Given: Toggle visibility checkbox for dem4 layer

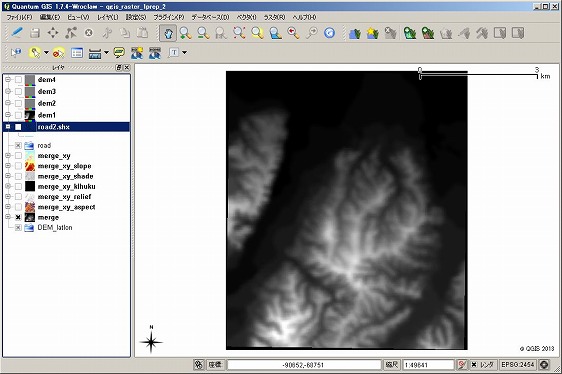Looking at the screenshot, I should [x=19, y=80].
